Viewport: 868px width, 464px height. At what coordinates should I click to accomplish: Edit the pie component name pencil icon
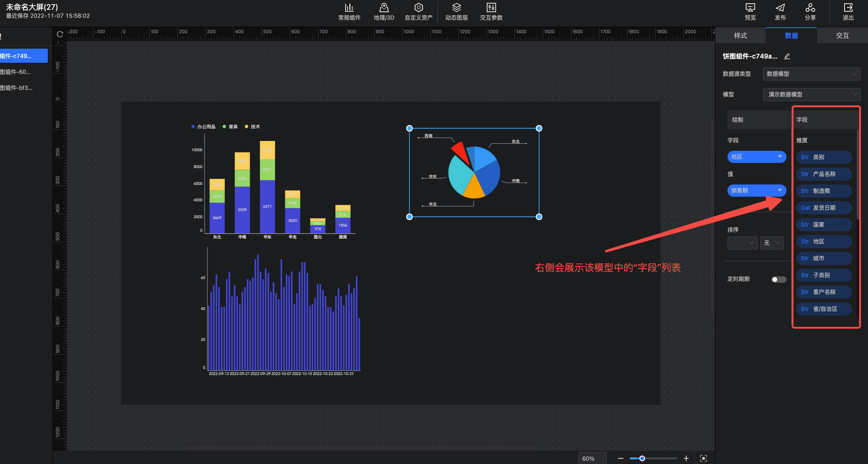[x=787, y=56]
